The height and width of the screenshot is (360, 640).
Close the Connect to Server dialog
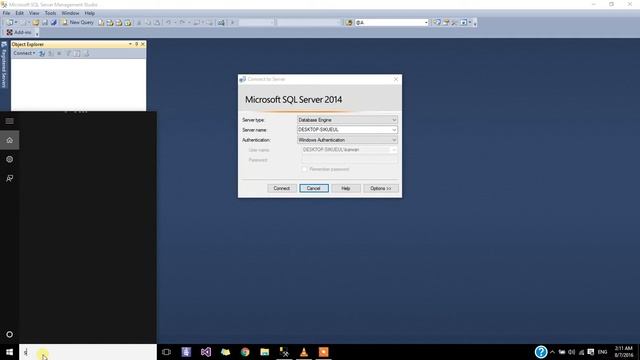click(396, 79)
